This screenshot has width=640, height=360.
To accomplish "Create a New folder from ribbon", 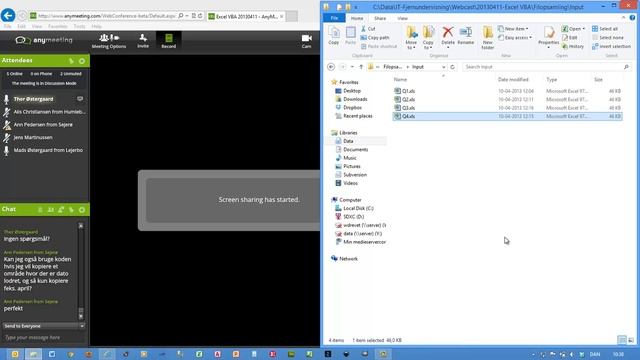I will coord(488,38).
